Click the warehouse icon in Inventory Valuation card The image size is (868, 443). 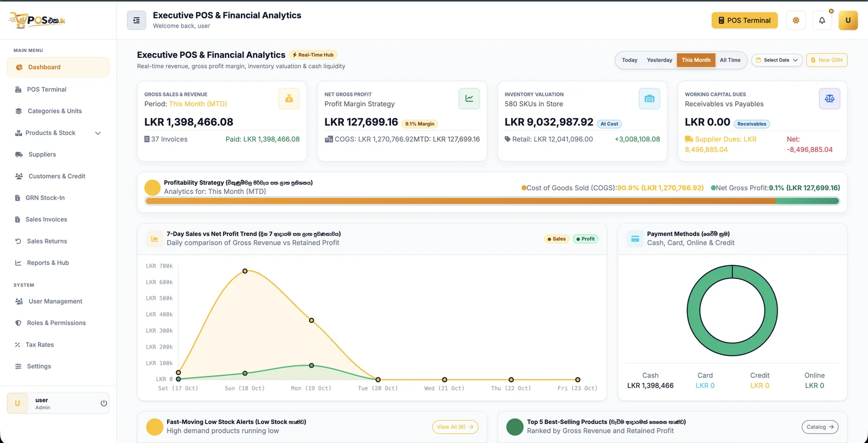point(649,99)
